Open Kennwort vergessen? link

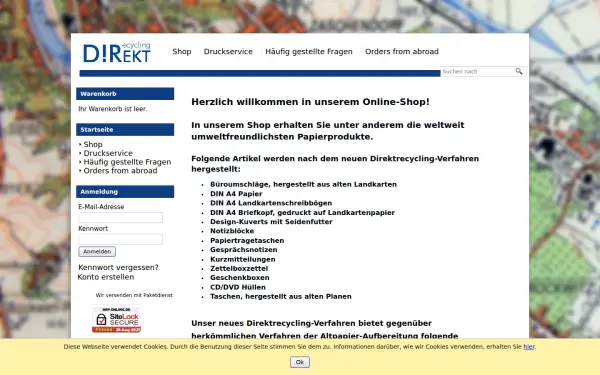118,267
